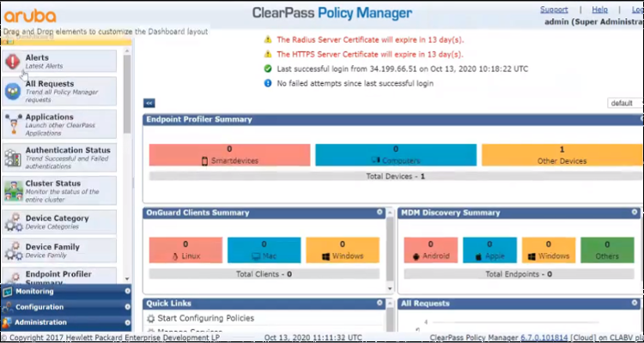644x343 pixels.
Task: Open the default layout dropdown
Action: (625, 104)
